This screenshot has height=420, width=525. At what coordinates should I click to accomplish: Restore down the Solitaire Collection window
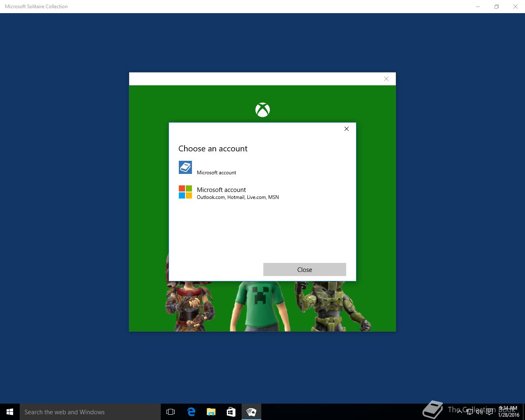click(497, 7)
